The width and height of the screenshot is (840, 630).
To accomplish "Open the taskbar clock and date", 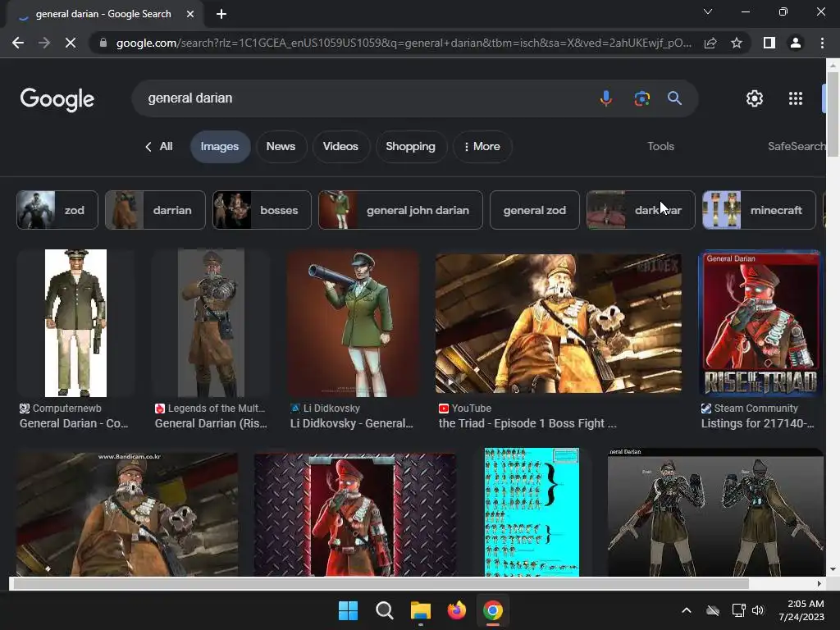I will coord(801,610).
